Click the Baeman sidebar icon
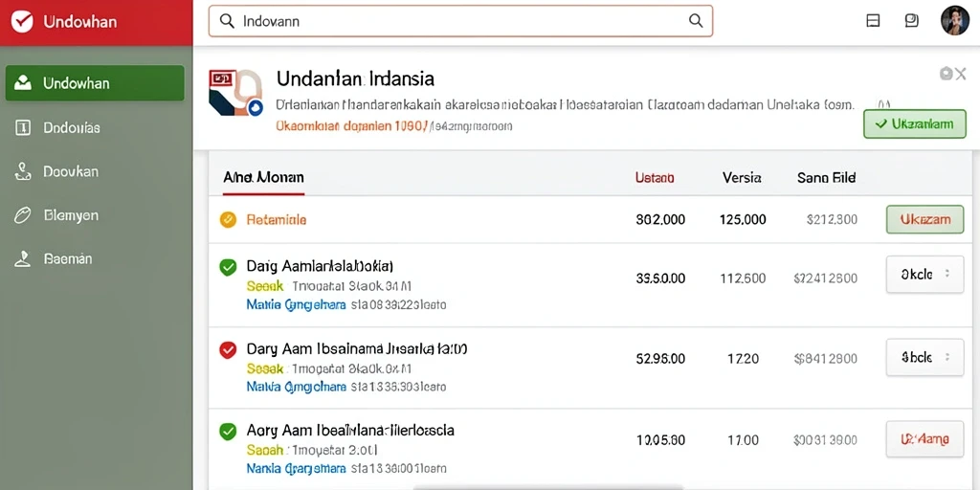Screen dimensions: 980x490 tap(23, 258)
